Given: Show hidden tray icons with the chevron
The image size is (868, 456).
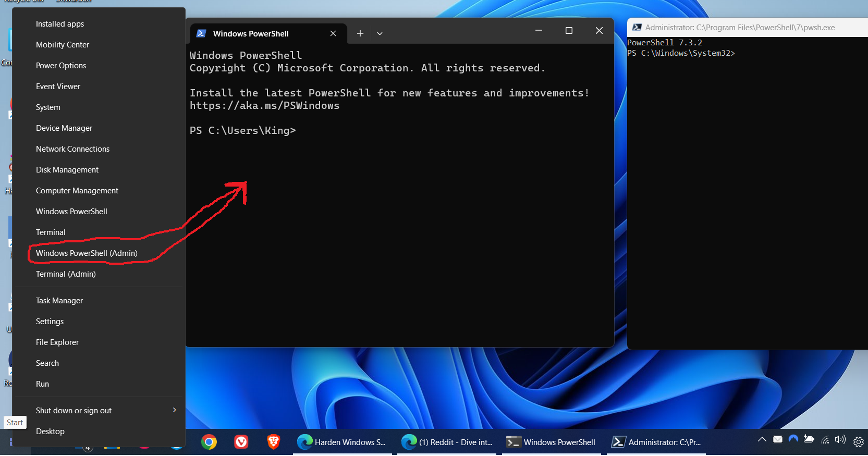Looking at the screenshot, I should pyautogui.click(x=762, y=439).
